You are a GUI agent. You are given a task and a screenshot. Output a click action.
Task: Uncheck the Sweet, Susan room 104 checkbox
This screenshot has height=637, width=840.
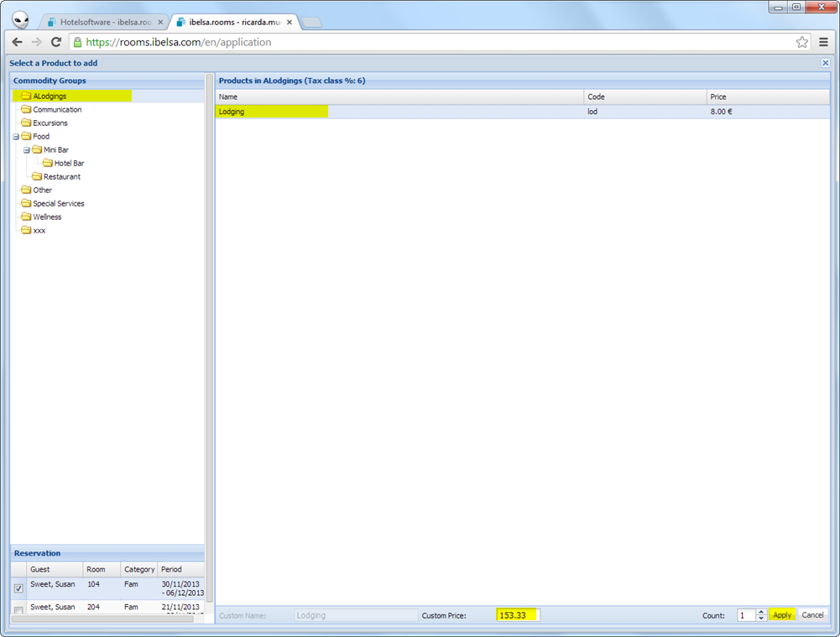18,588
